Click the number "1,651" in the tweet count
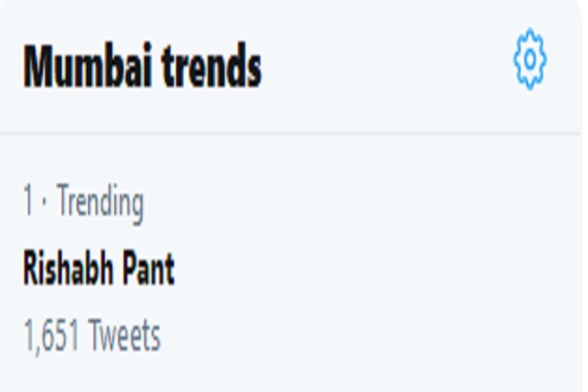This screenshot has height=392, width=588. 52,336
